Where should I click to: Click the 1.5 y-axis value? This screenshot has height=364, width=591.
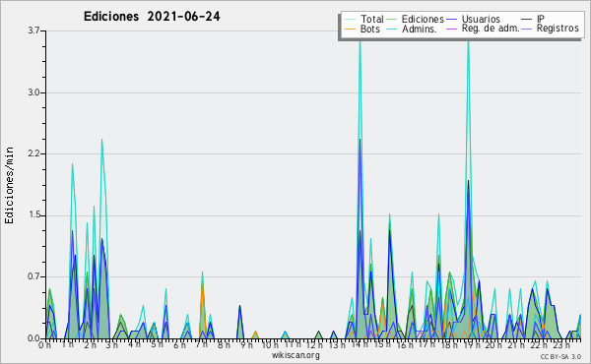tap(33, 215)
